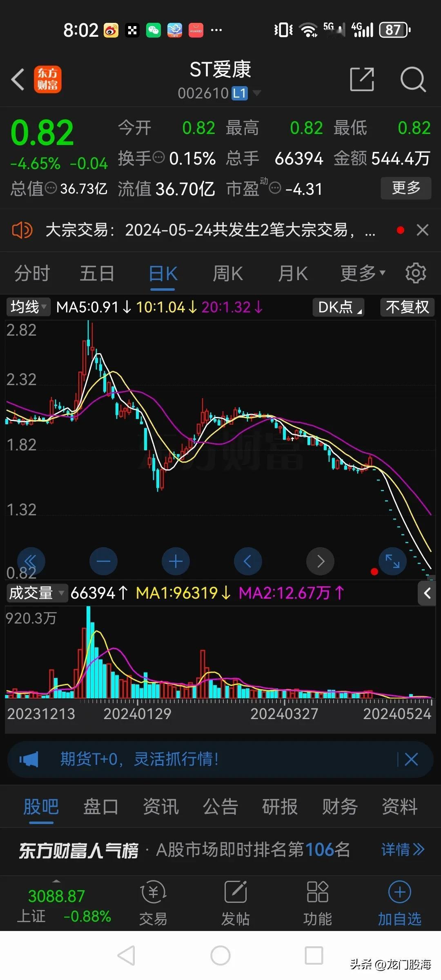Screen dimensions: 441x980
Task: Open 详情 link for 人气榜 ranking
Action: (403, 850)
